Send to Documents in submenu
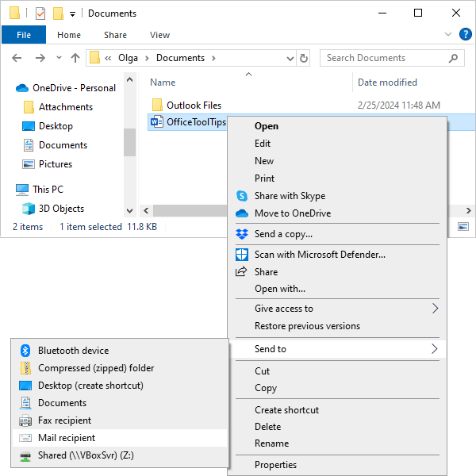This screenshot has width=476, height=476. point(120,403)
